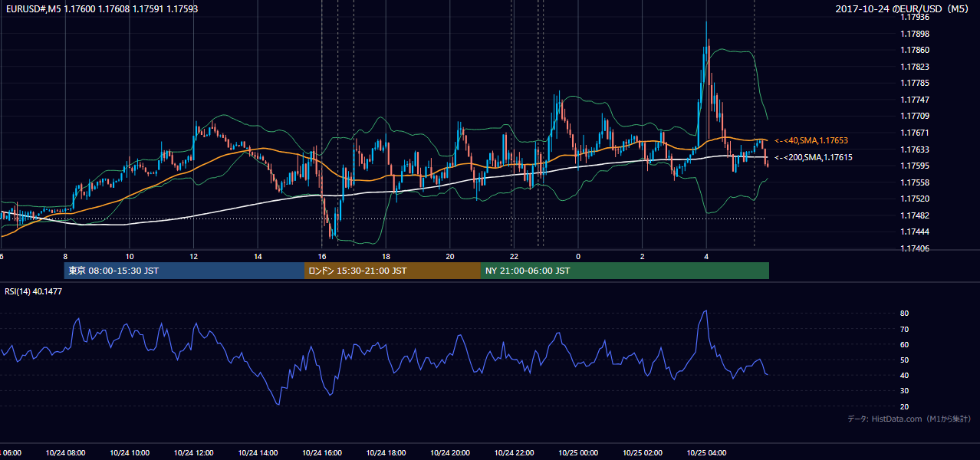Viewport: 980px width, 460px height.
Task: Click price level 1.17898 on the axis
Action: tap(915, 34)
